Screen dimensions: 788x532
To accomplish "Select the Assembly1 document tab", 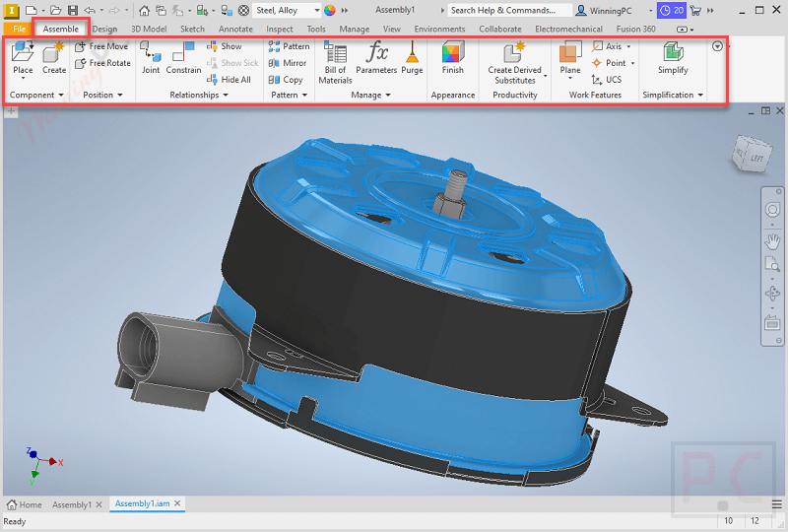I will [x=72, y=504].
